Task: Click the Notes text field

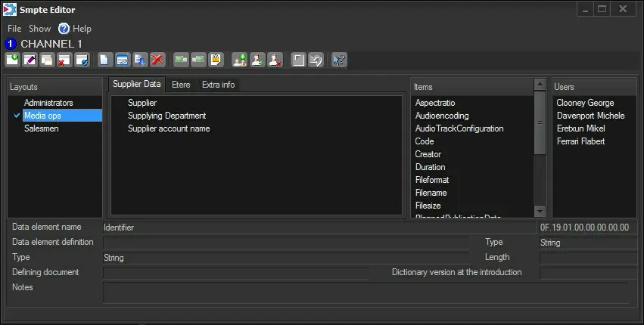Action: 365,292
